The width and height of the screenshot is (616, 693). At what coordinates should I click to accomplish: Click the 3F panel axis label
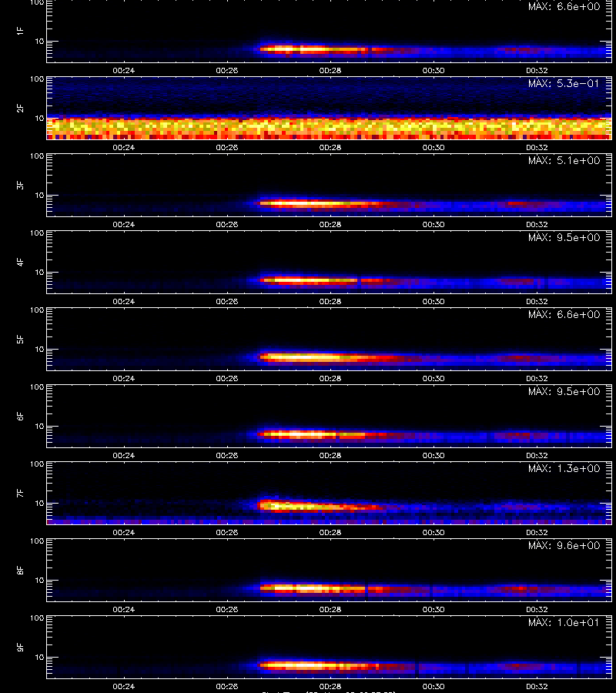pos(20,185)
